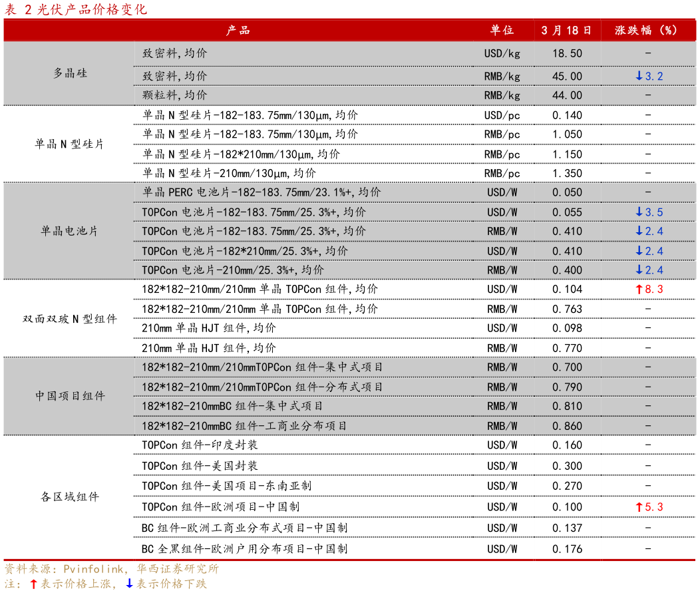Click the 3 月 18 日 column header
The width and height of the screenshot is (700, 593).
pos(566,29)
